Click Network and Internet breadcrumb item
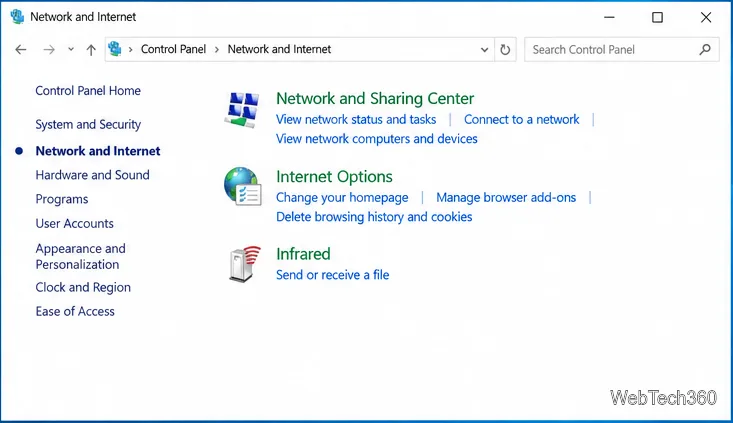This screenshot has height=423, width=733. (x=279, y=49)
